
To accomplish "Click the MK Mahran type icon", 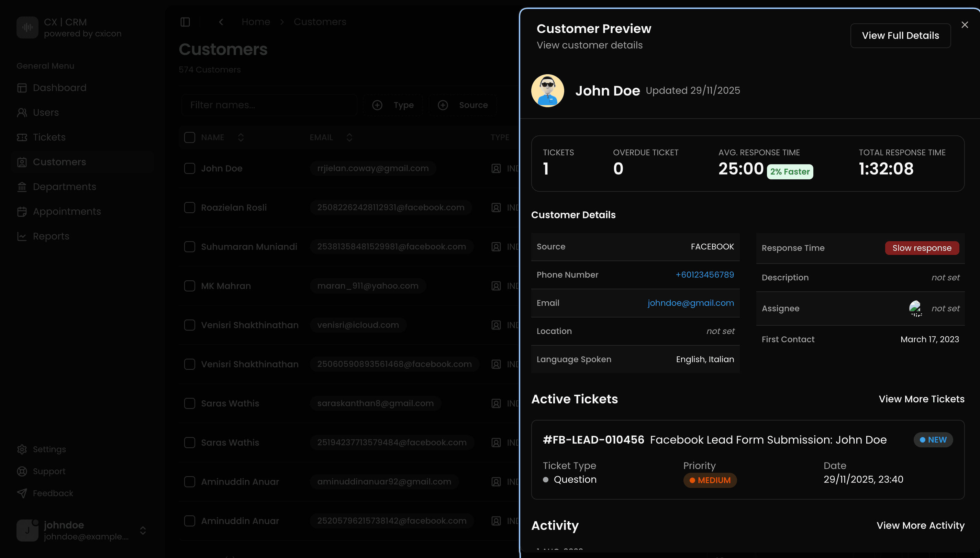I will pyautogui.click(x=496, y=286).
